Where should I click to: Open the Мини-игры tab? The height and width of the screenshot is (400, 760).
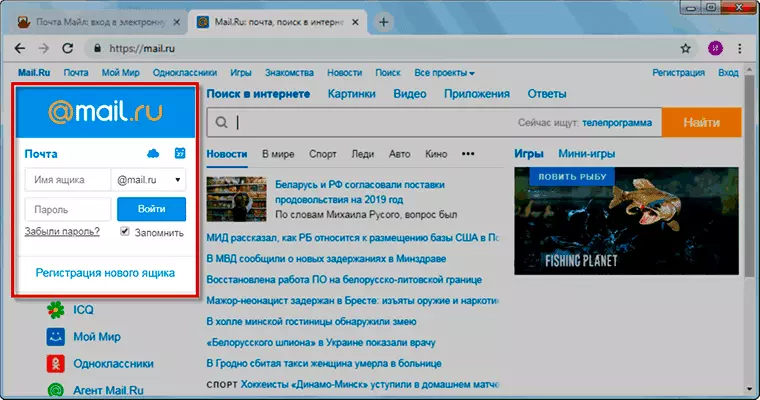tap(586, 154)
